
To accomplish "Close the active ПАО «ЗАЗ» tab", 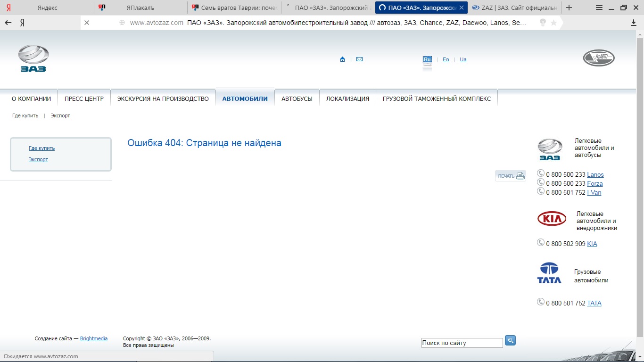I will click(462, 8).
